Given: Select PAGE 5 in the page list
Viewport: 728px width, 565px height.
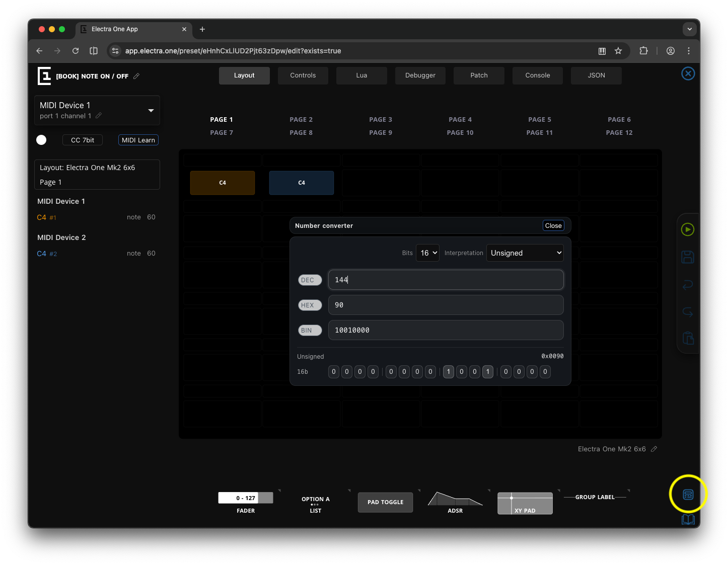Looking at the screenshot, I should (539, 119).
